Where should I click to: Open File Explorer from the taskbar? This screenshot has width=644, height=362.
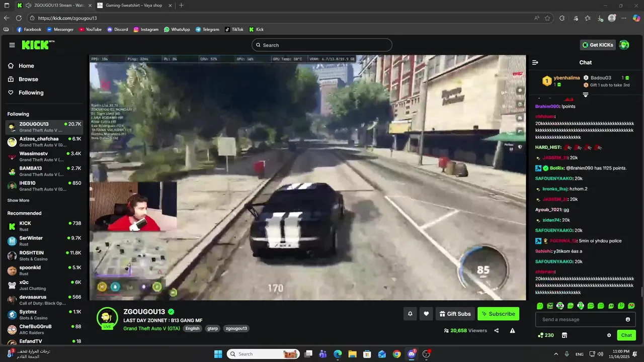coord(352,354)
